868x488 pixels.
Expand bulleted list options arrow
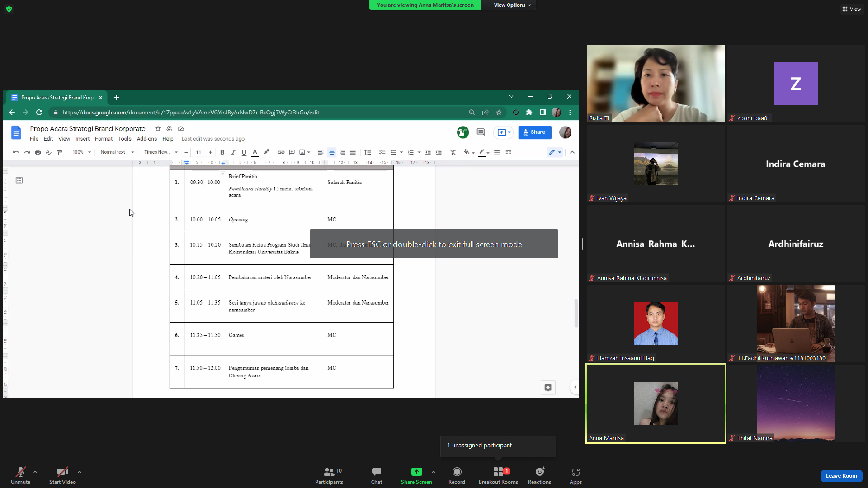(401, 152)
